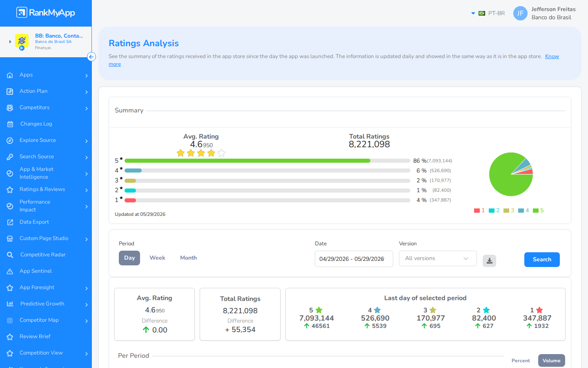Toggle pie chart legend item 2
Image resolution: width=588 pixels, height=368 pixels.
(494, 211)
